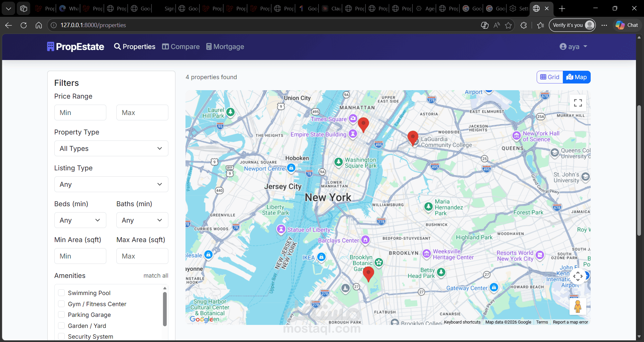Click the Price Range Max field
Image resolution: width=644 pixels, height=342 pixels.
tap(142, 113)
